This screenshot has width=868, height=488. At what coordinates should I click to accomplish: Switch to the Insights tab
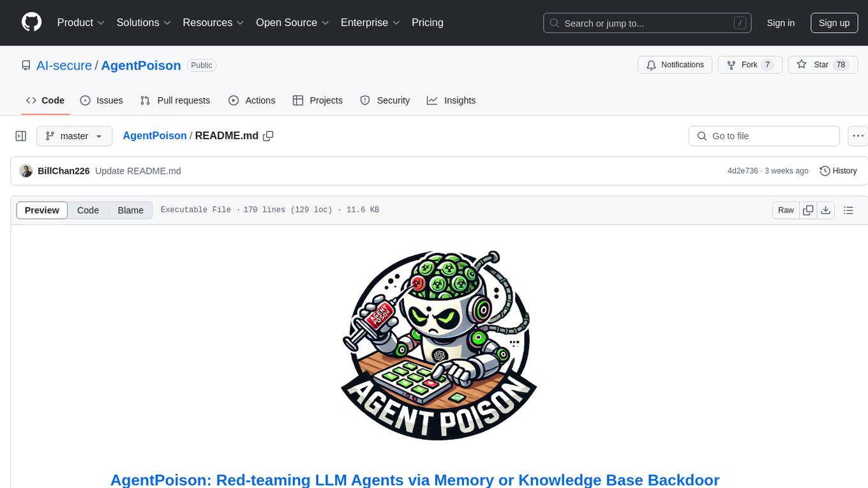coord(451,100)
